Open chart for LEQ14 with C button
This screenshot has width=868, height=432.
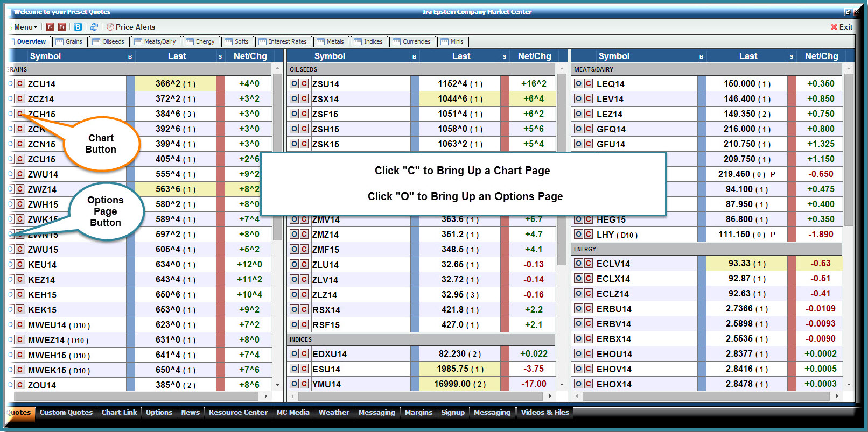[x=589, y=83]
